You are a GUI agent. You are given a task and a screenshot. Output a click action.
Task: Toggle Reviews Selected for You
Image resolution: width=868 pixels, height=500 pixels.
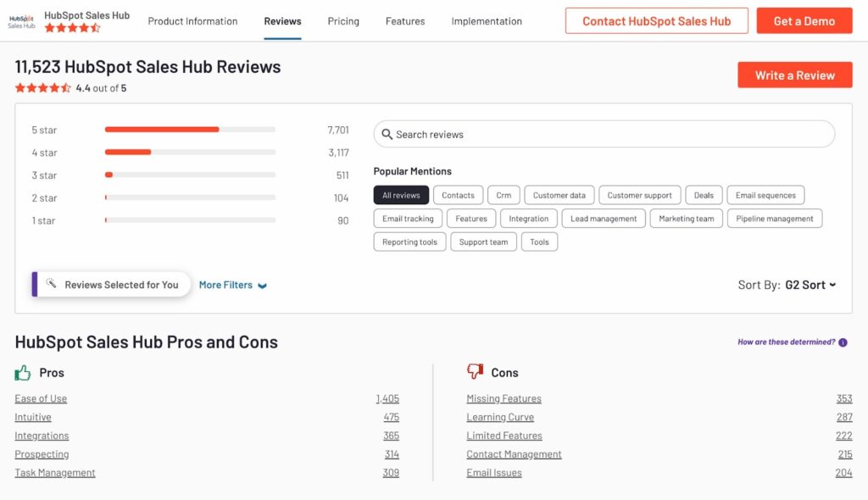click(x=111, y=284)
